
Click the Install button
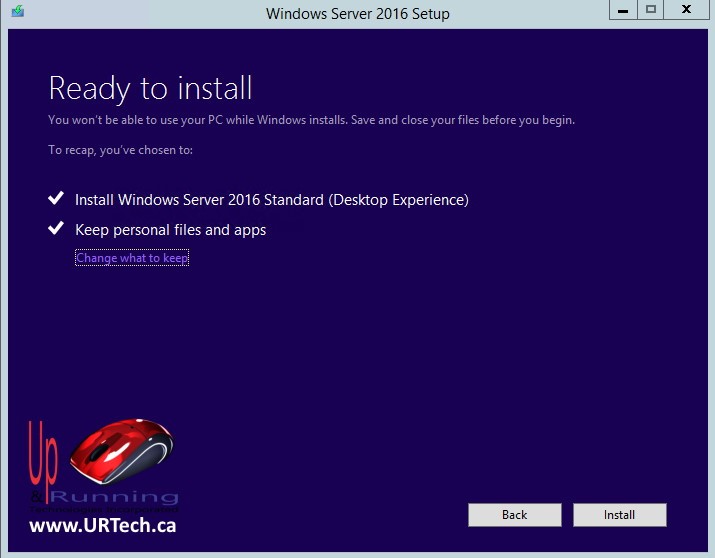pos(619,515)
